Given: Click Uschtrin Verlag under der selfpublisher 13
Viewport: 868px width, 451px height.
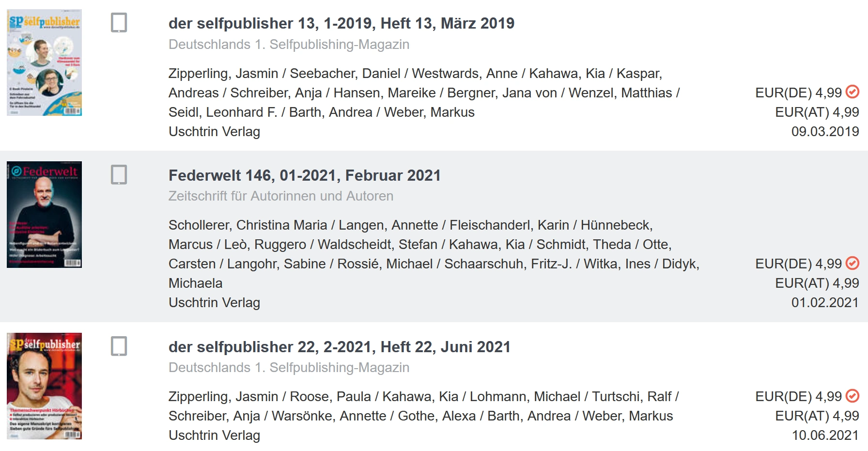Looking at the screenshot, I should tap(214, 132).
